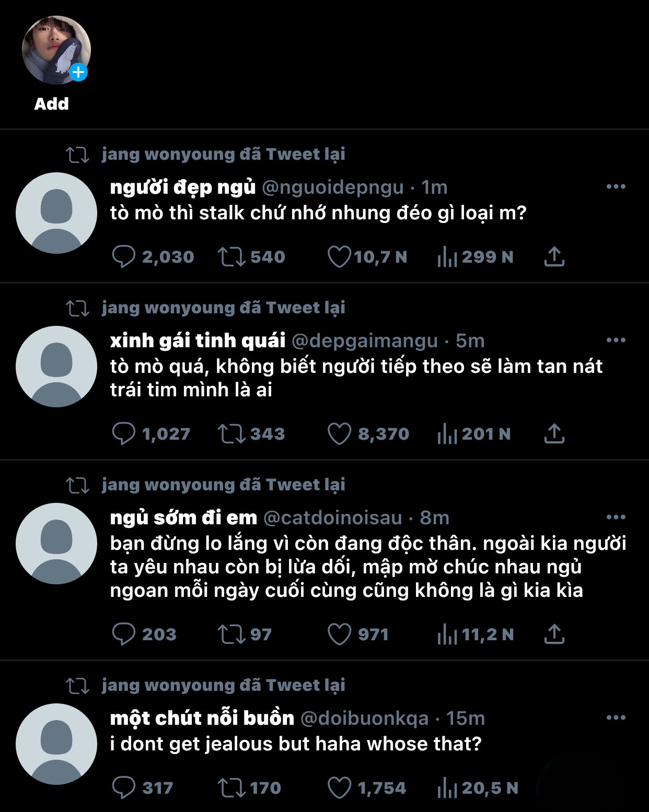
Task: Retweet the tweet with 343 retweets
Action: 231,434
